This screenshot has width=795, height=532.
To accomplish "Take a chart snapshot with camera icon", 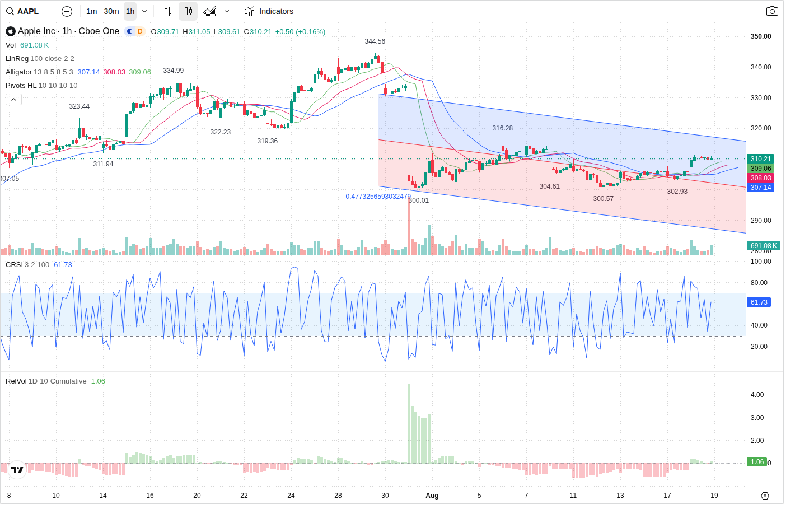I will pos(772,11).
